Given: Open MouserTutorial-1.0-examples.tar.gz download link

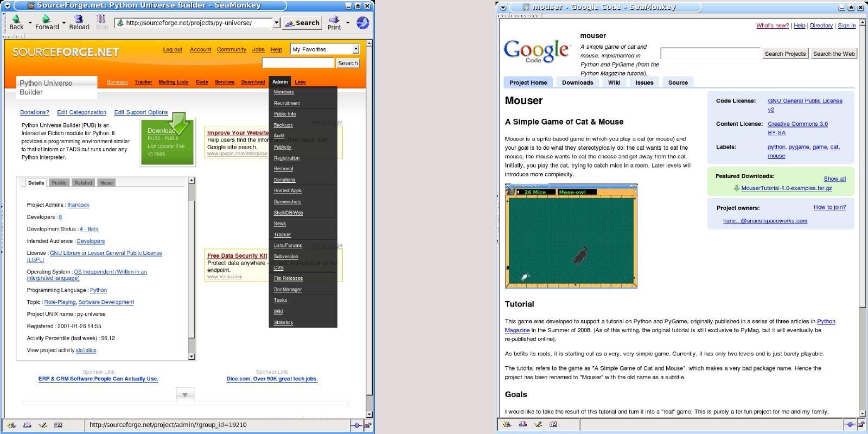Looking at the screenshot, I should coord(786,188).
